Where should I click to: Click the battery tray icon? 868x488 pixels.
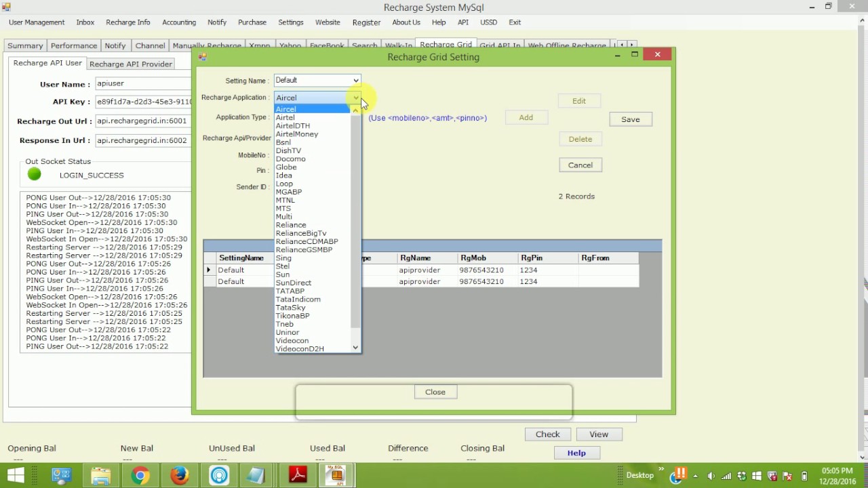click(804, 476)
